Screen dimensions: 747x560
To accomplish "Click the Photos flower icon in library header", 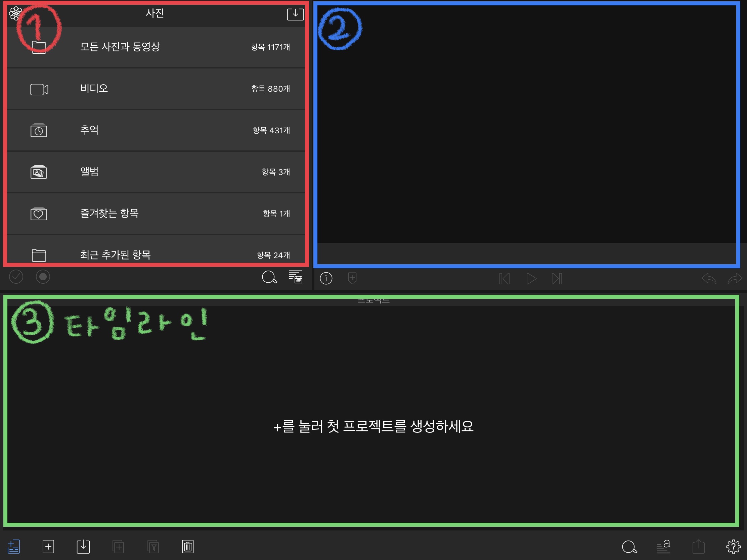I will pos(15,13).
